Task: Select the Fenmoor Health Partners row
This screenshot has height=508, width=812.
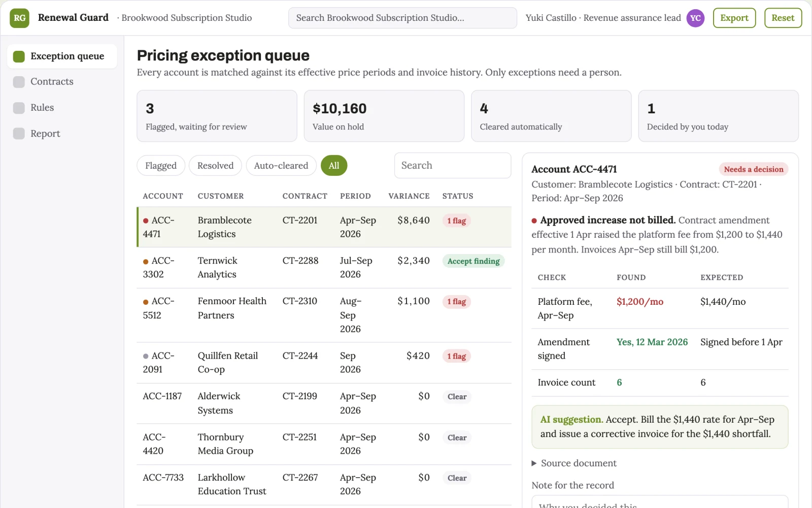Action: click(324, 315)
